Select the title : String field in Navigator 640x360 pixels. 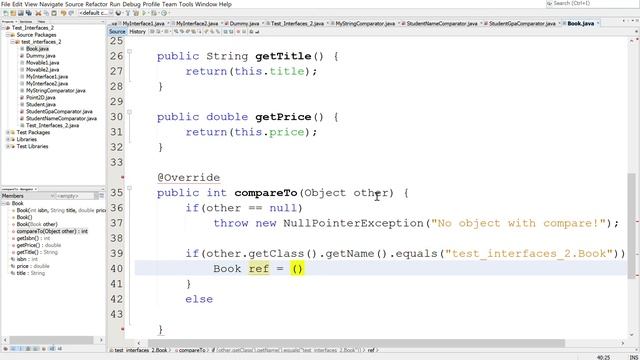[31, 273]
